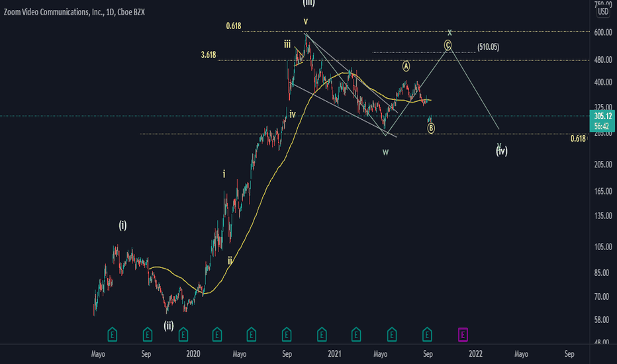
Task: Select the wave (ii) label
Action: pyautogui.click(x=169, y=326)
